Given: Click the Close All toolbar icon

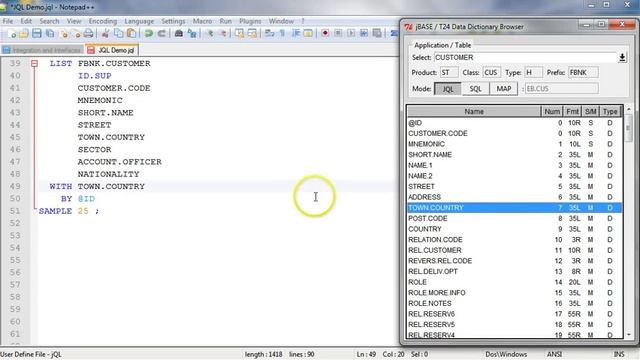Looking at the screenshot, I should [x=76, y=33].
